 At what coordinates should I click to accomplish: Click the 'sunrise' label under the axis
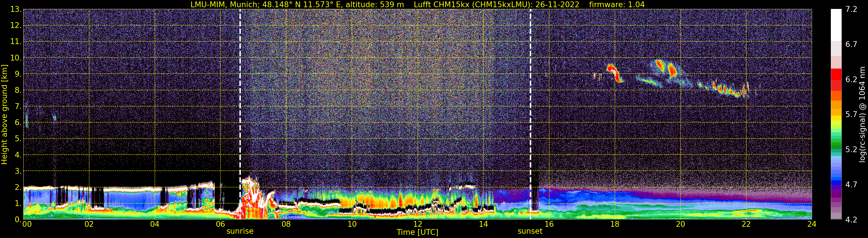click(x=240, y=231)
